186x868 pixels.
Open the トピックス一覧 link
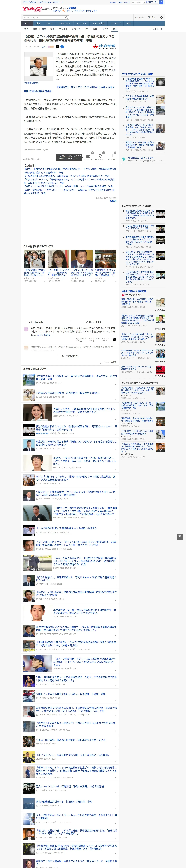[155, 29]
